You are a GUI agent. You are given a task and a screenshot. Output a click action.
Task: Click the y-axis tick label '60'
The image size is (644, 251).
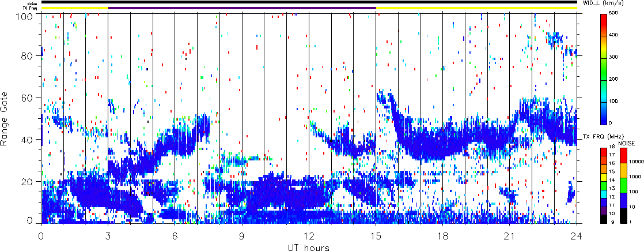tap(25, 98)
